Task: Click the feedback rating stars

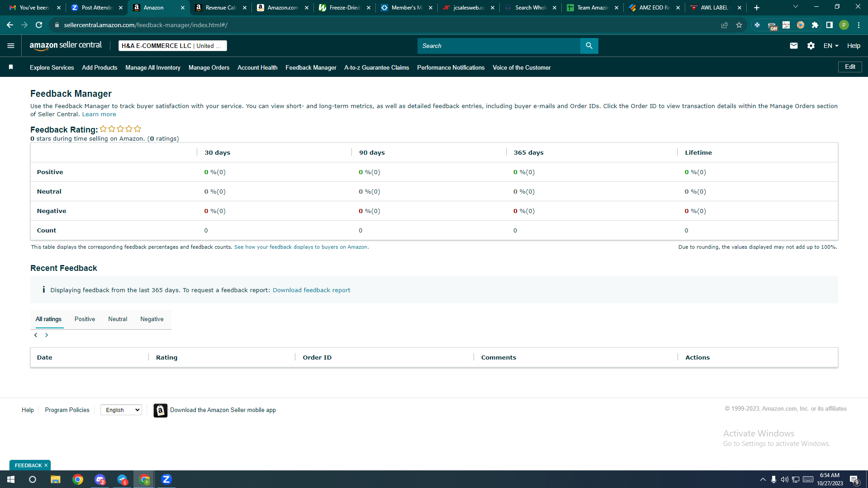Action: [x=120, y=129]
